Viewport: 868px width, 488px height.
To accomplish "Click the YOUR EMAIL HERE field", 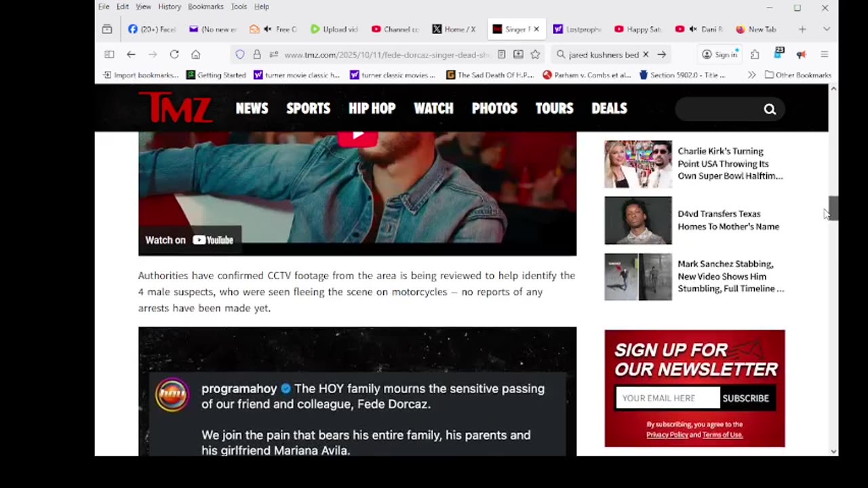I will (x=667, y=398).
